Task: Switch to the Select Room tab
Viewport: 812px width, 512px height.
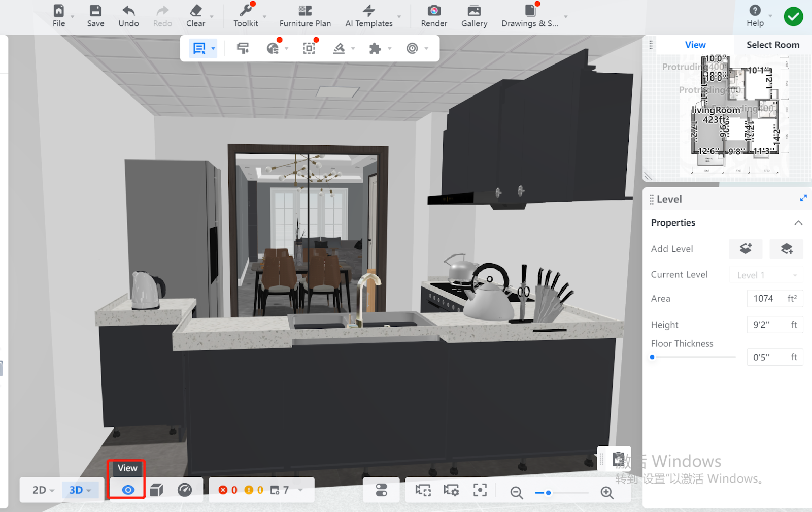Action: click(773, 45)
